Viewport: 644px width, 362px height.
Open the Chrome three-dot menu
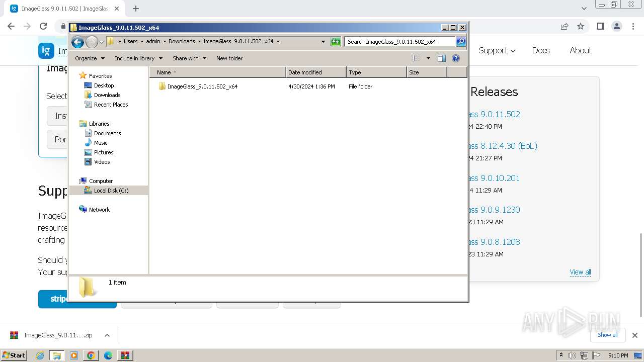click(632, 26)
